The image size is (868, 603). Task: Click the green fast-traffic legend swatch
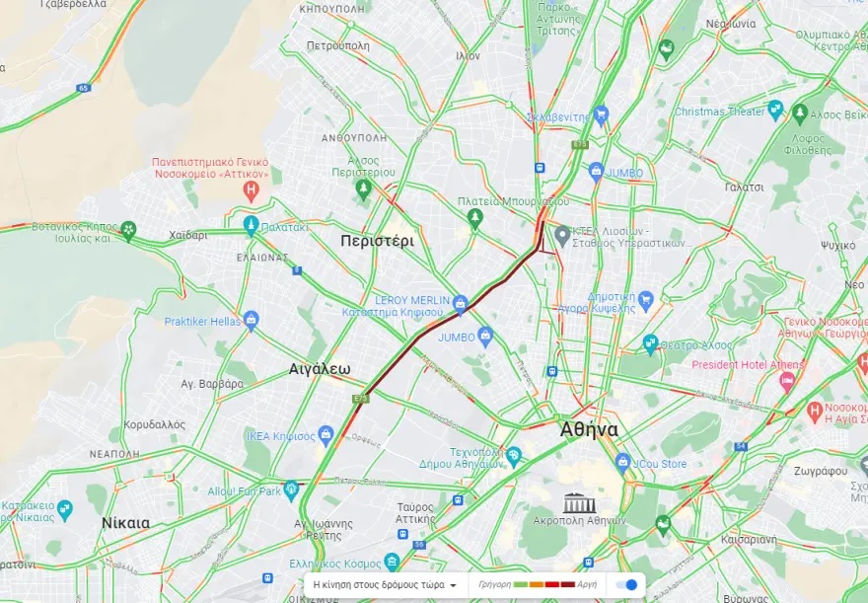521,584
